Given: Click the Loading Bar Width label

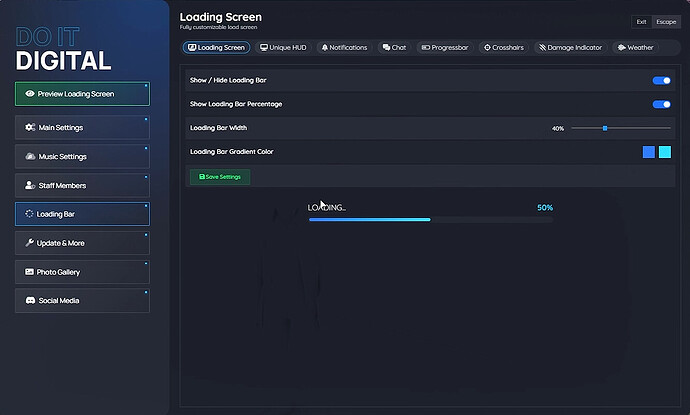Looking at the screenshot, I should coord(218,128).
